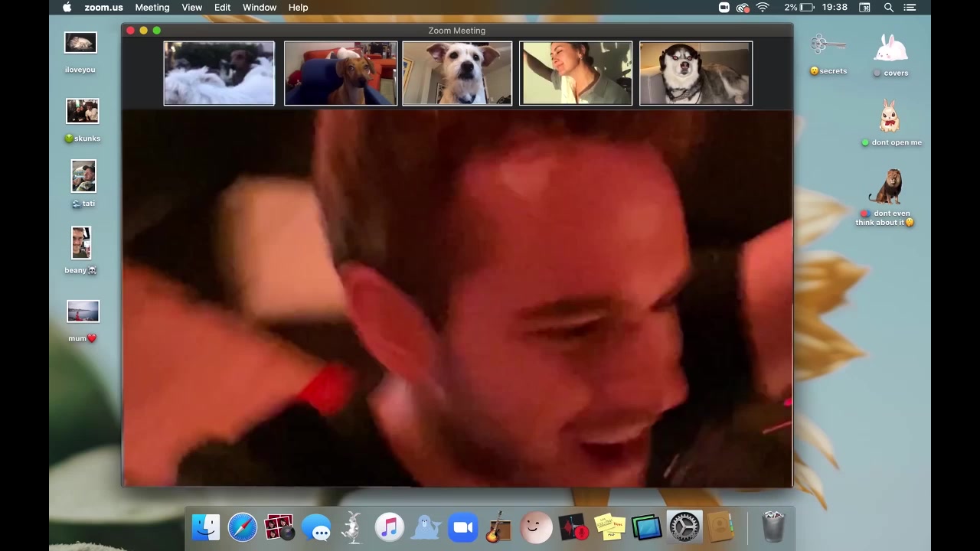The width and height of the screenshot is (980, 551).
Task: Select the skunks desktop file
Action: (x=83, y=120)
